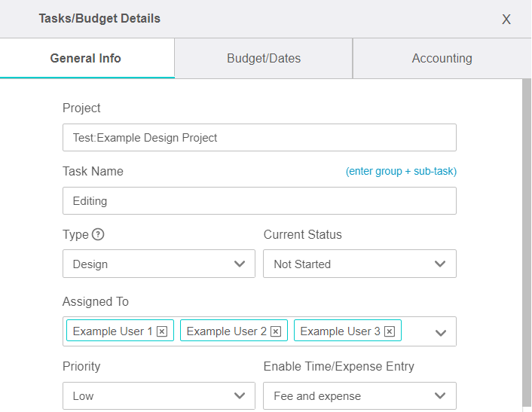Remove Example User 1 from Assigned To

click(162, 331)
